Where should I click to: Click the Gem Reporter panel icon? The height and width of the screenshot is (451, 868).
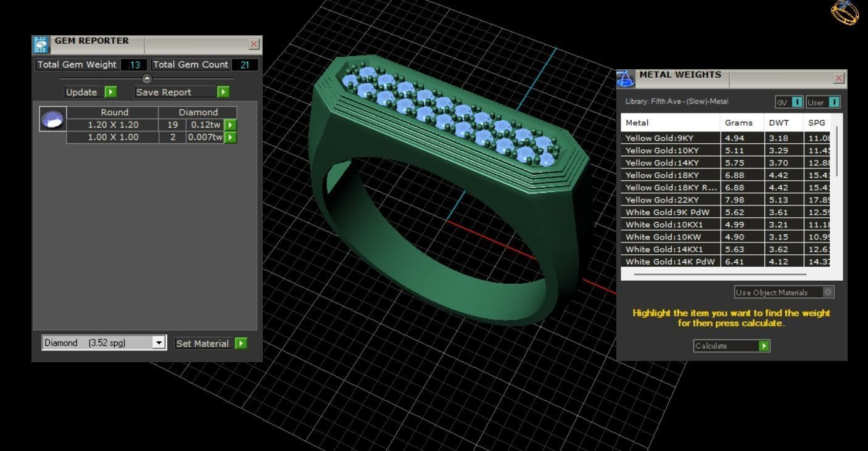[x=40, y=45]
